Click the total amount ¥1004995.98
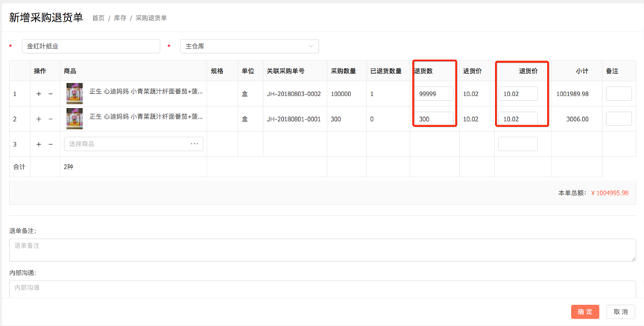 pos(610,192)
